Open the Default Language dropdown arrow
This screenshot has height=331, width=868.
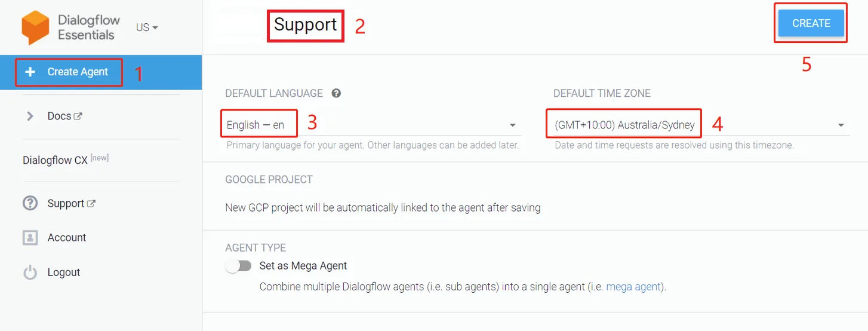[513, 125]
